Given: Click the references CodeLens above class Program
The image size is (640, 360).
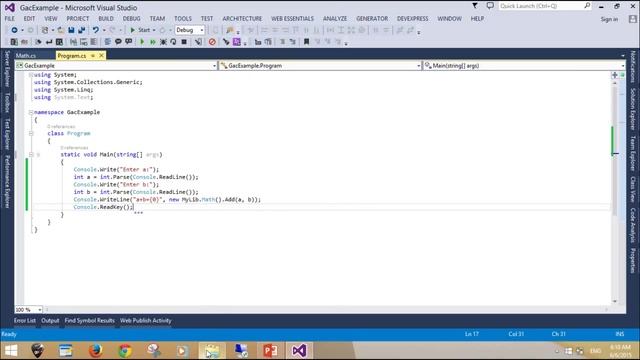Looking at the screenshot, I should [x=61, y=127].
